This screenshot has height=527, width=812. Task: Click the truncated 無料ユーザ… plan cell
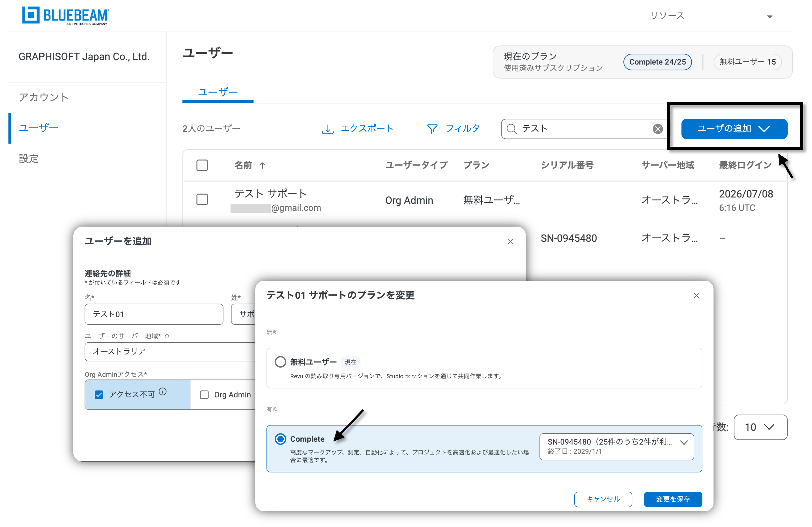pyautogui.click(x=491, y=200)
